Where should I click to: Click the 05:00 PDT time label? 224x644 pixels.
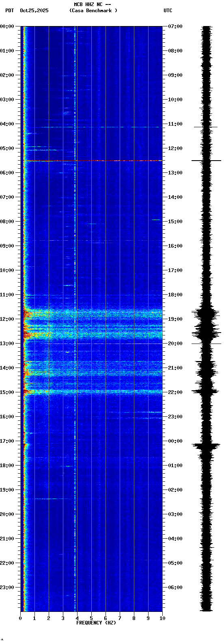coord(7,148)
